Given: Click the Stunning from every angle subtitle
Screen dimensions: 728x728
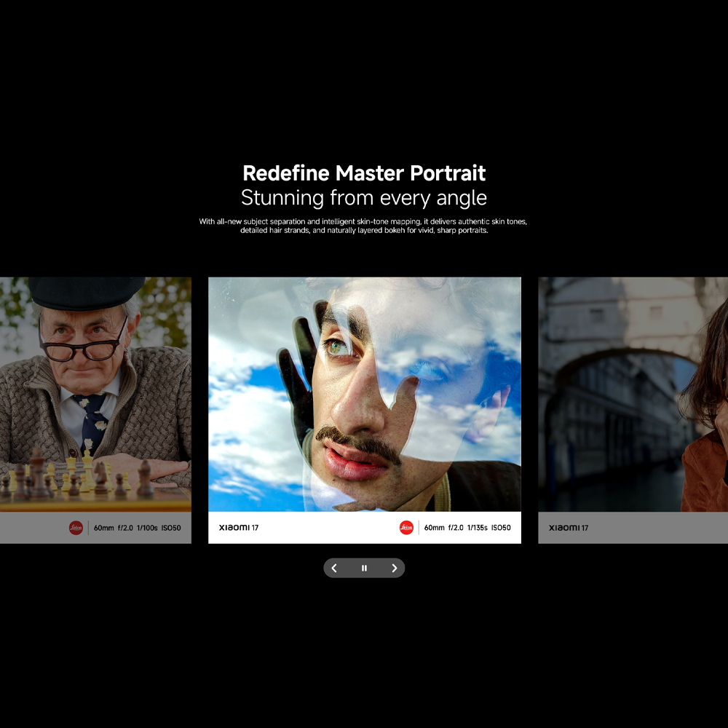Looking at the screenshot, I should pyautogui.click(x=364, y=197).
